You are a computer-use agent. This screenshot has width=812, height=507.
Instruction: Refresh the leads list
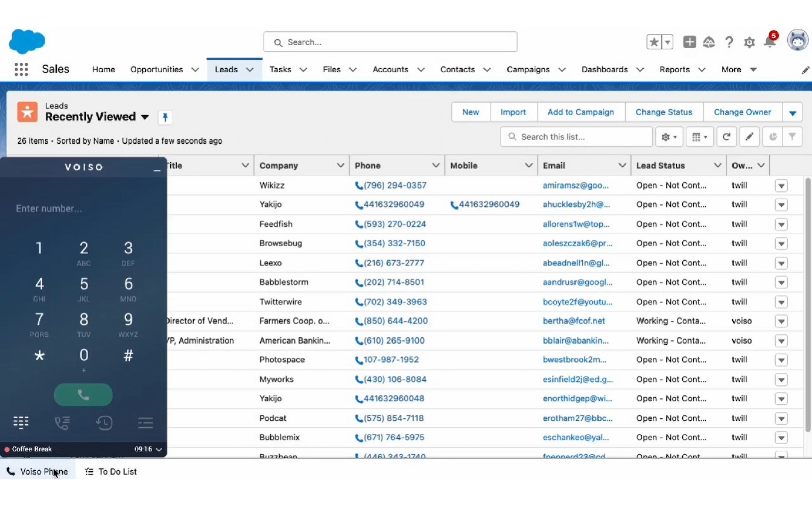click(726, 137)
